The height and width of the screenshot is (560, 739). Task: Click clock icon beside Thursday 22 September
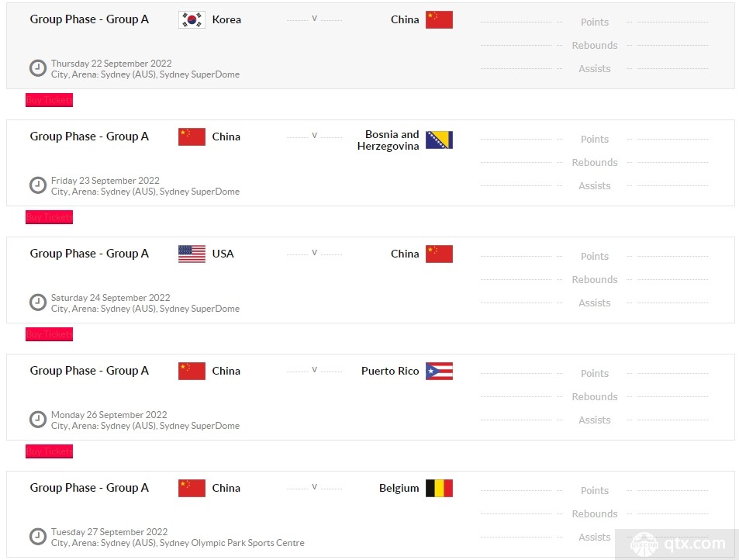coord(38,68)
